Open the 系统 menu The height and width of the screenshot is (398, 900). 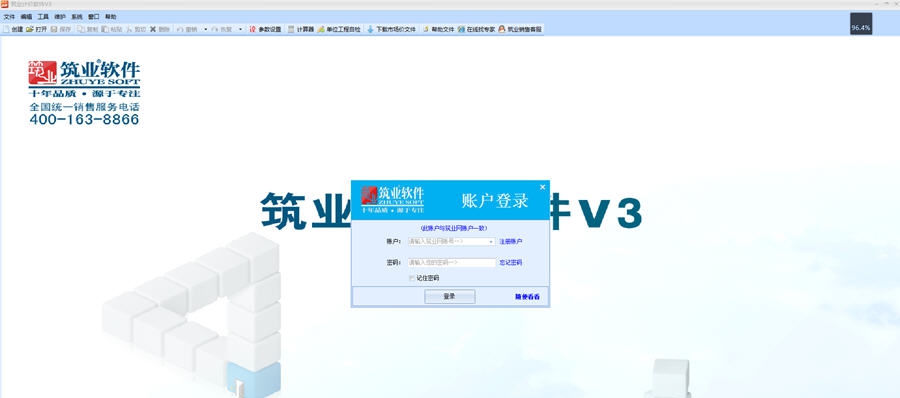(x=77, y=17)
